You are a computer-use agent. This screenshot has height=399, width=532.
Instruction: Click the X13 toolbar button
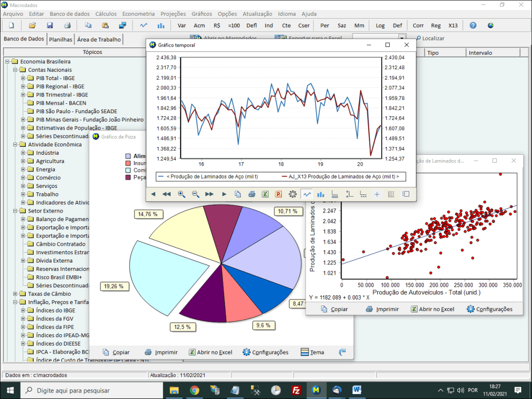[453, 25]
